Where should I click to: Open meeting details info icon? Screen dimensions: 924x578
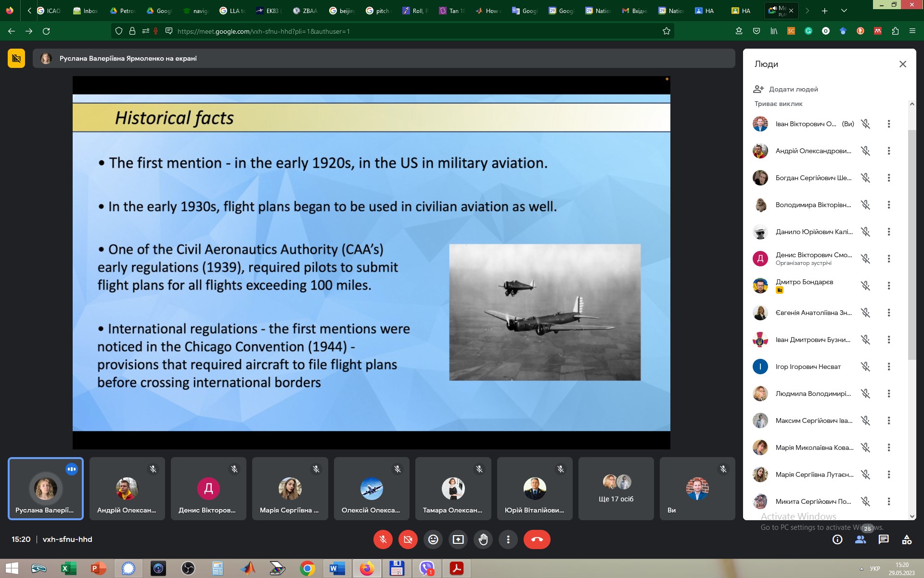837,539
